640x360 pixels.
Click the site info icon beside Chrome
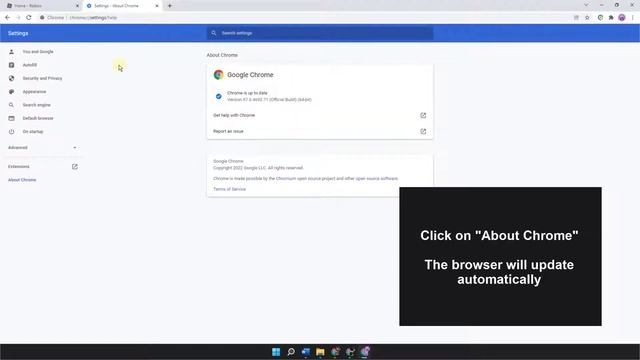pos(42,18)
